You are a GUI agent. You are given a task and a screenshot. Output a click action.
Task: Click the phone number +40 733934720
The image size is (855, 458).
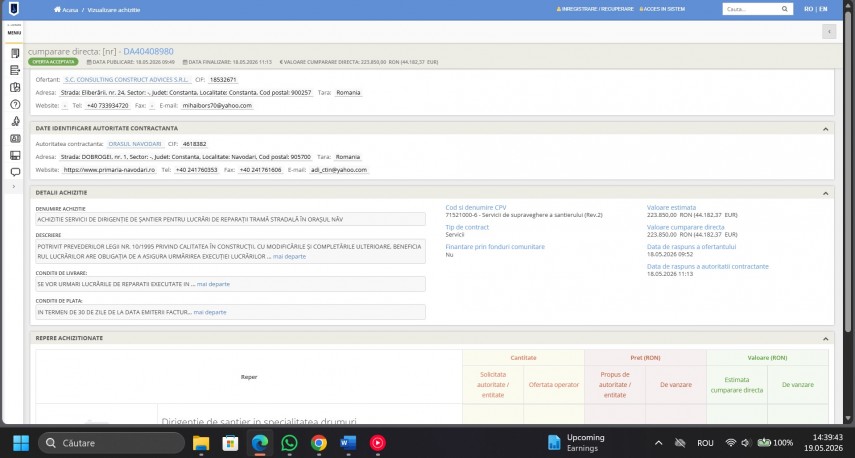pyautogui.click(x=107, y=106)
